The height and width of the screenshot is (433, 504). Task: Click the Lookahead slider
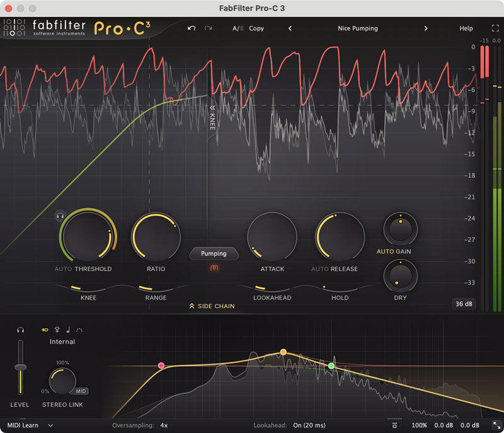[x=272, y=288]
